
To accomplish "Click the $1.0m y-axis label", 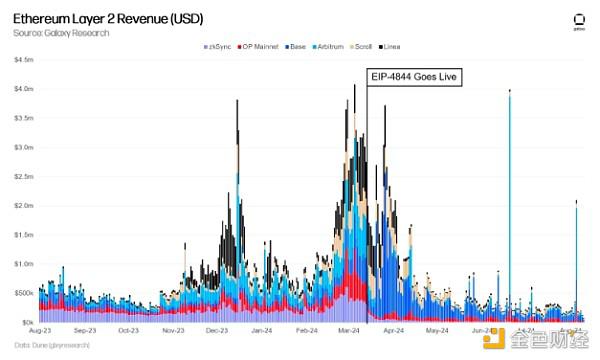I will coord(24,264).
